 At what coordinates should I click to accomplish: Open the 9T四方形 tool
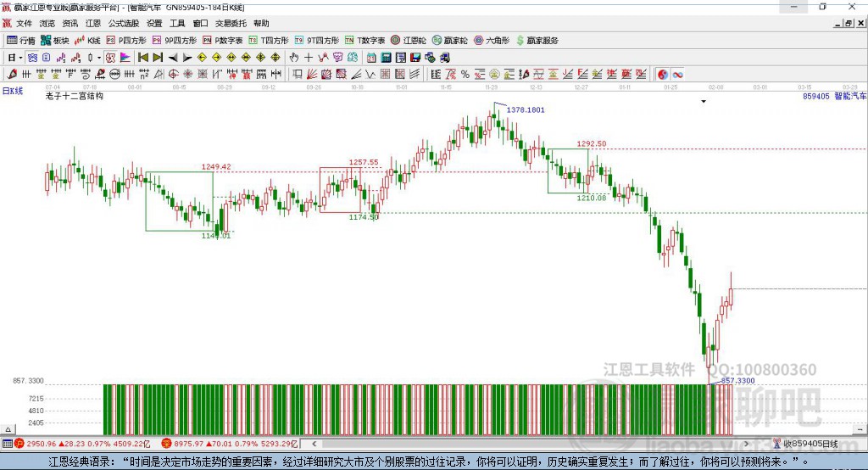point(317,41)
